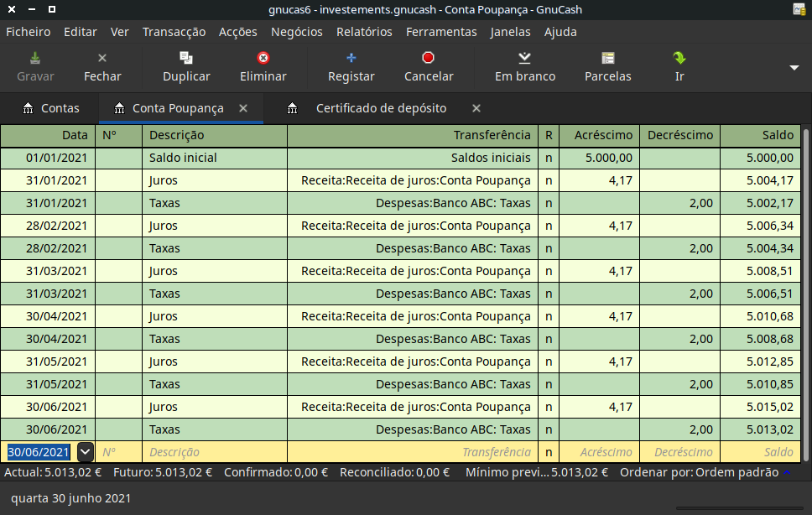Switch to the Contas tab
This screenshot has width=812, height=515.
(51, 108)
